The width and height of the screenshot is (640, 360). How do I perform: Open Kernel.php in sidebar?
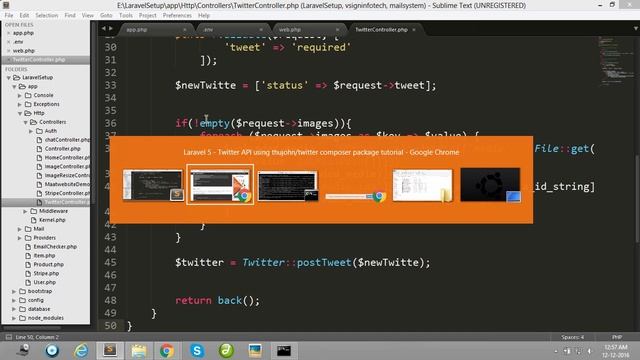pyautogui.click(x=52, y=220)
